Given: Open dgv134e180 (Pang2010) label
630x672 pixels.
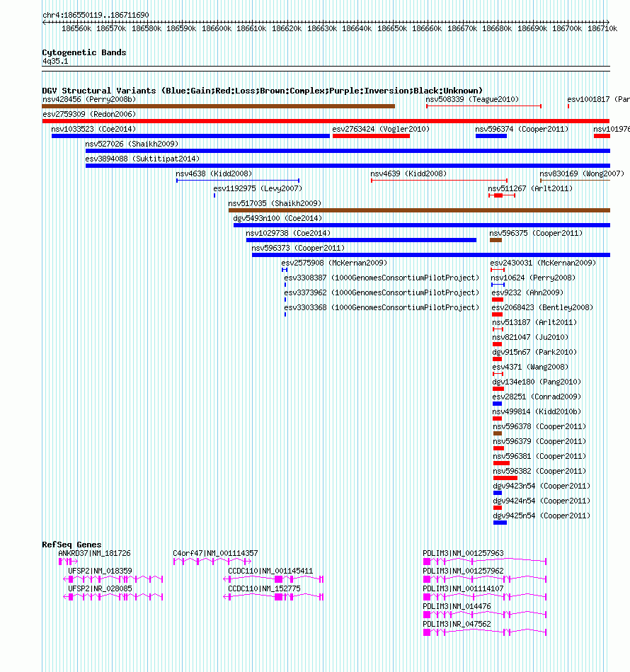Looking at the screenshot, I should pyautogui.click(x=537, y=382).
